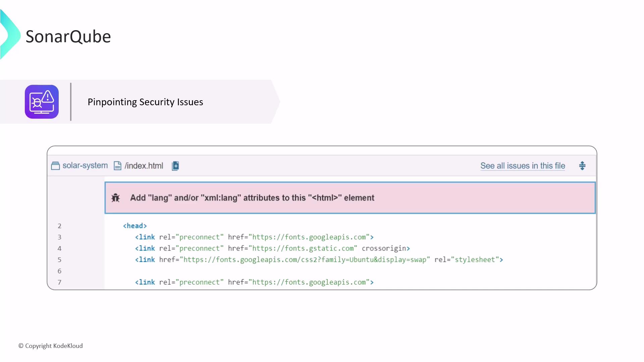The height and width of the screenshot is (362, 644).
Task: Open the solar-system project link
Action: (85, 166)
